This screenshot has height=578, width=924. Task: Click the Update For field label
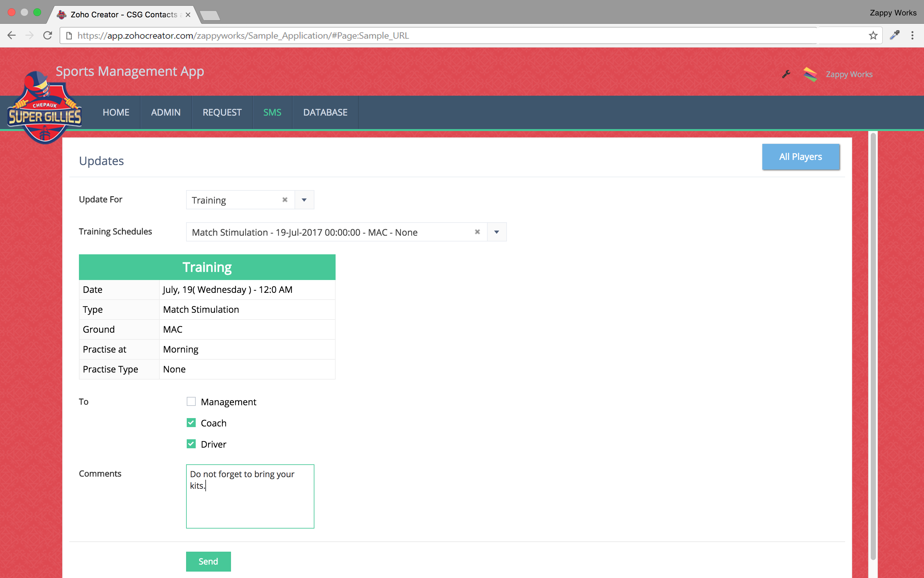pyautogui.click(x=100, y=199)
